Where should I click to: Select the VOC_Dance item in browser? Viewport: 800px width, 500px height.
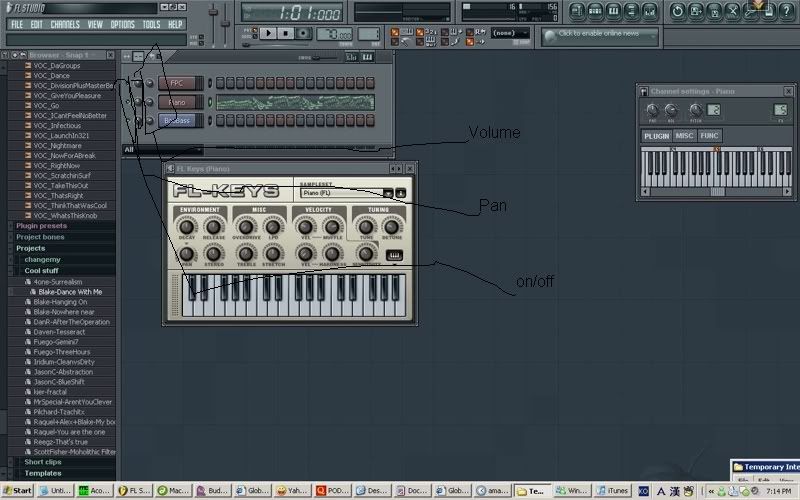click(x=51, y=76)
